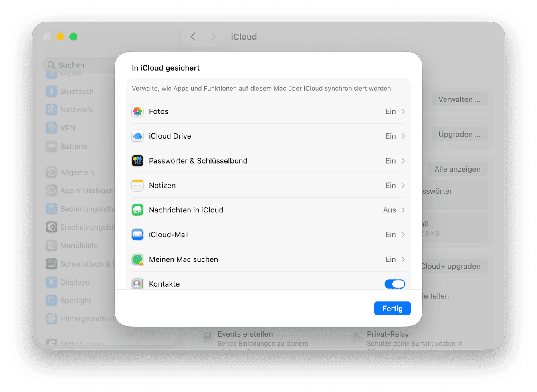This screenshot has width=537, height=392.
Task: Click the Bluetooth sidebar icon
Action: pos(52,91)
